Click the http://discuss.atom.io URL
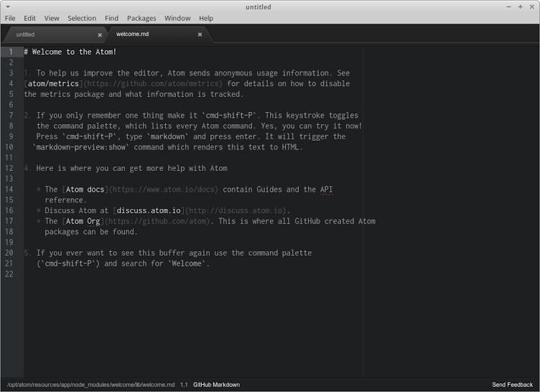 pyautogui.click(x=236, y=210)
